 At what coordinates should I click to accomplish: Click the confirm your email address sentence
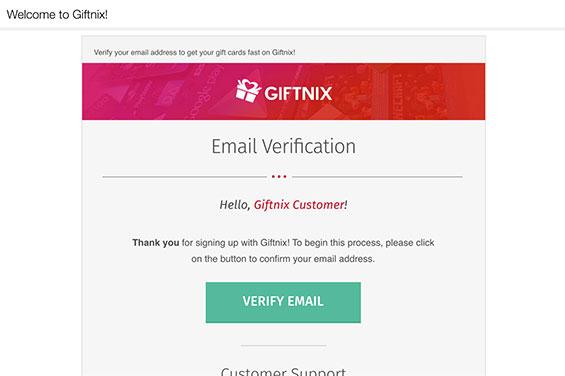point(283,259)
